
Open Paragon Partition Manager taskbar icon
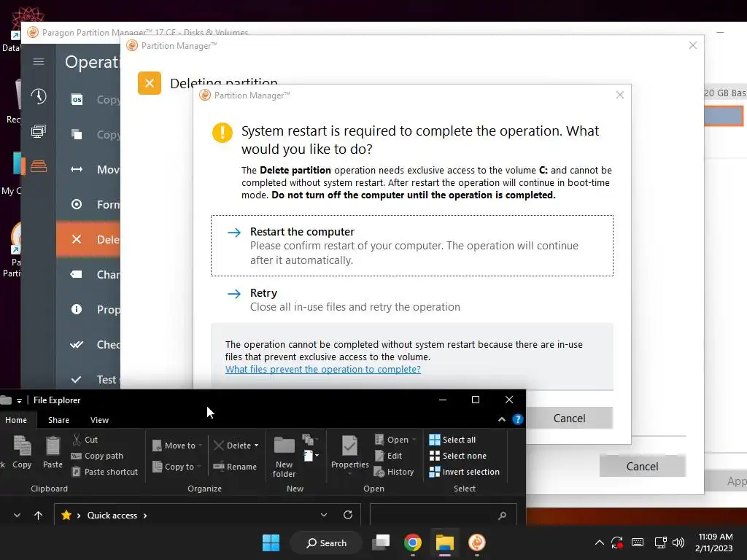[477, 542]
